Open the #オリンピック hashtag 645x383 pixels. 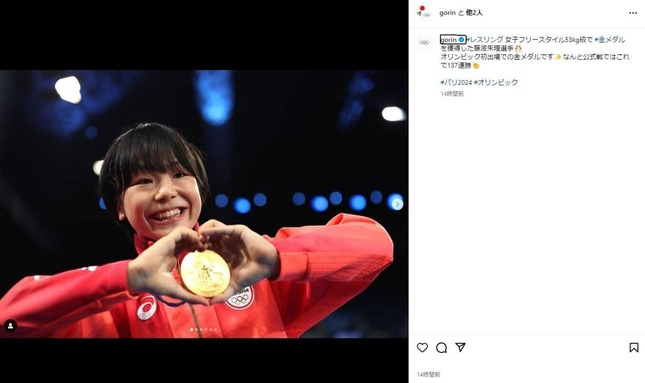[x=496, y=82]
